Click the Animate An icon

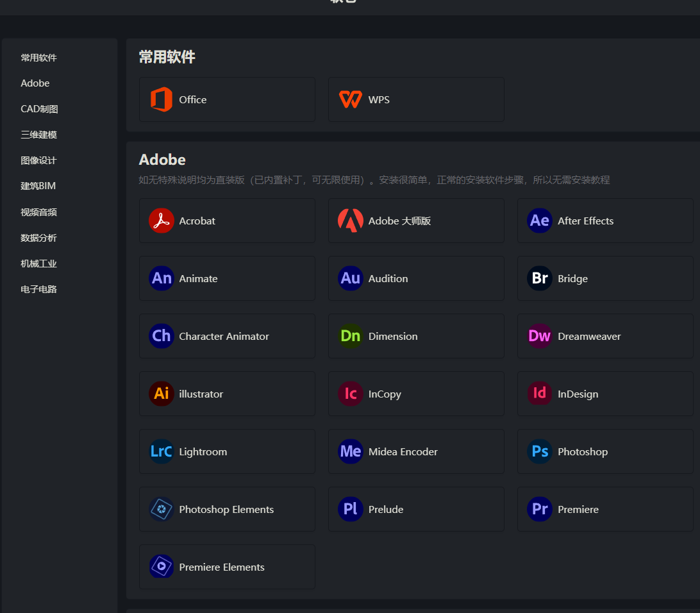pos(161,278)
